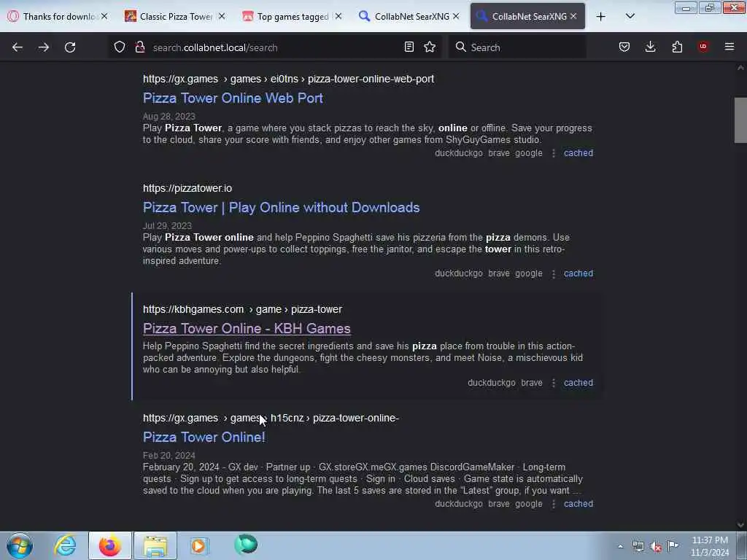Reload the current page
747x560 pixels.
click(70, 47)
